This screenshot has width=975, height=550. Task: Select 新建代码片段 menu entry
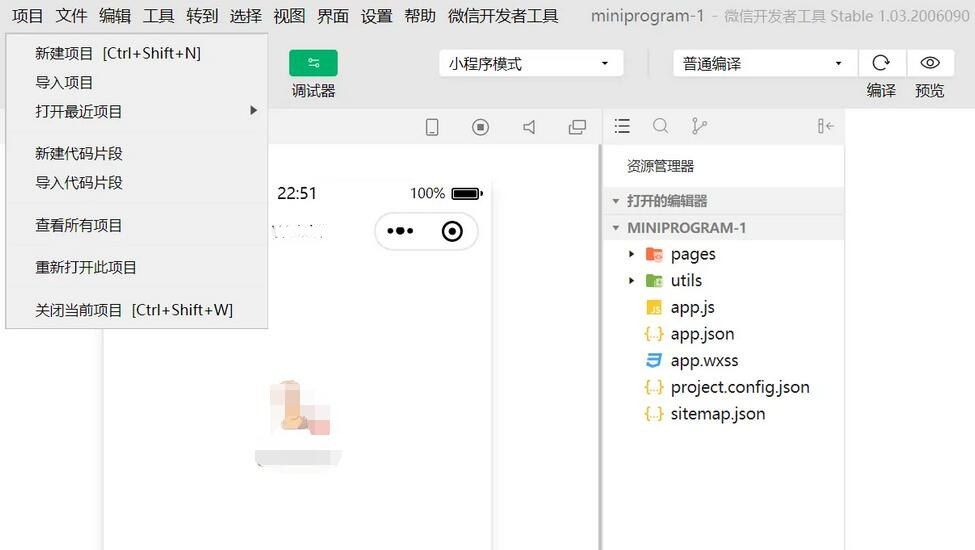137,154
